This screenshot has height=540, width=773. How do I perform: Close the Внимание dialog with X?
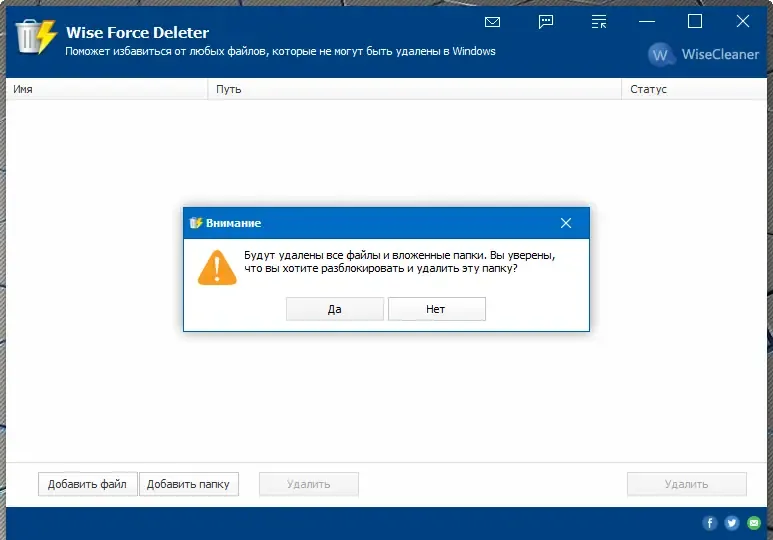(x=566, y=223)
